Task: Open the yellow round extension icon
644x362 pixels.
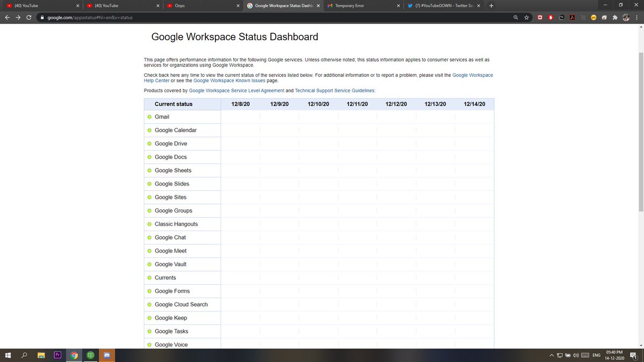Action: (594, 17)
